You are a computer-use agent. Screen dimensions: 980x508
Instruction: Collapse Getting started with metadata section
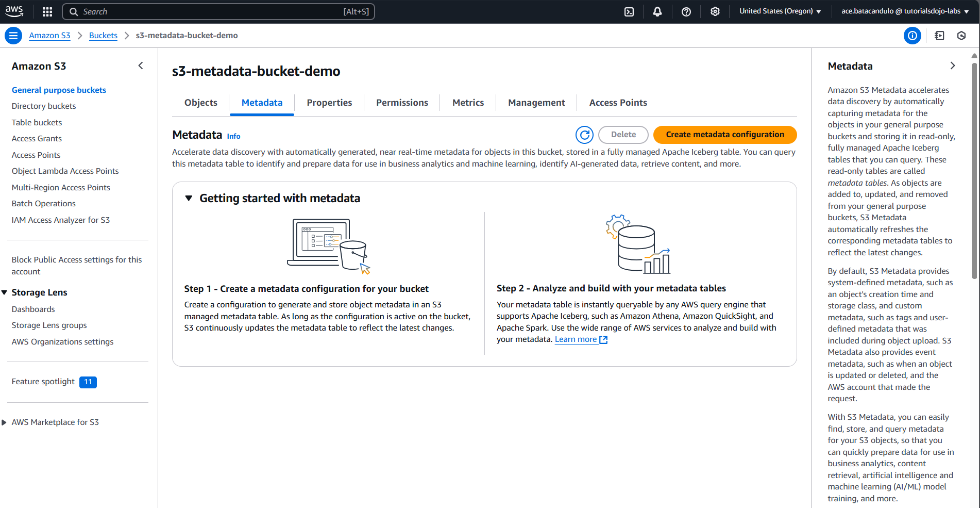189,198
